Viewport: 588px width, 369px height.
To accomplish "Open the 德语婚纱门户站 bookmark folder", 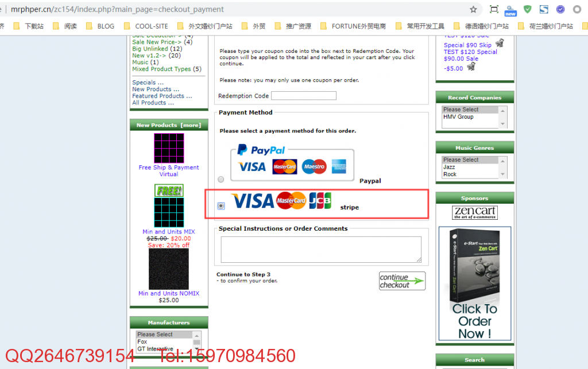I will [481, 26].
